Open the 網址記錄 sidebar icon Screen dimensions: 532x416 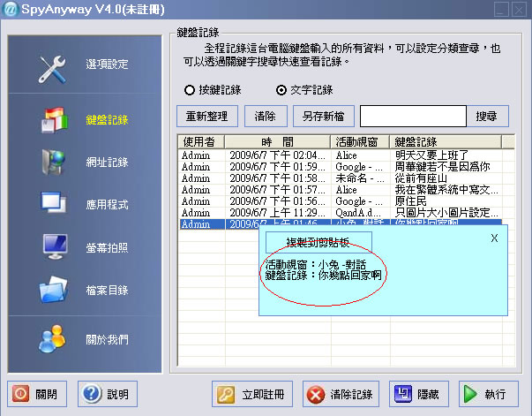(x=54, y=162)
